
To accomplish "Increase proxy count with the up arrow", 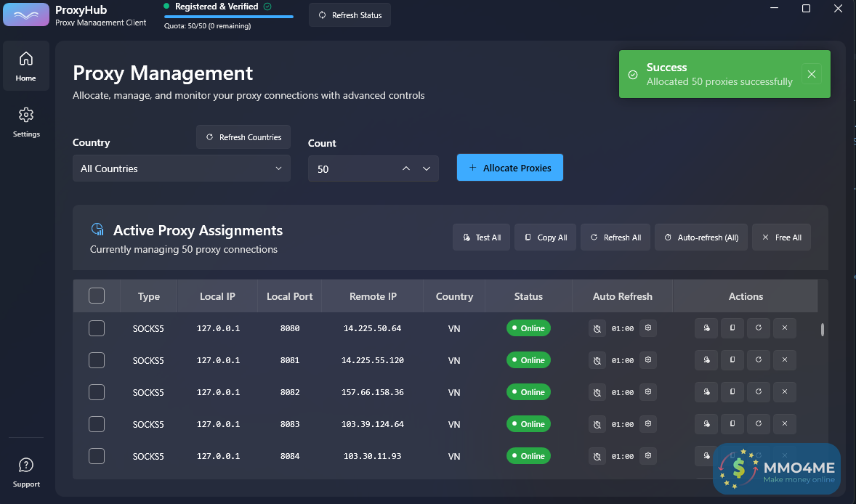I will 407,168.
